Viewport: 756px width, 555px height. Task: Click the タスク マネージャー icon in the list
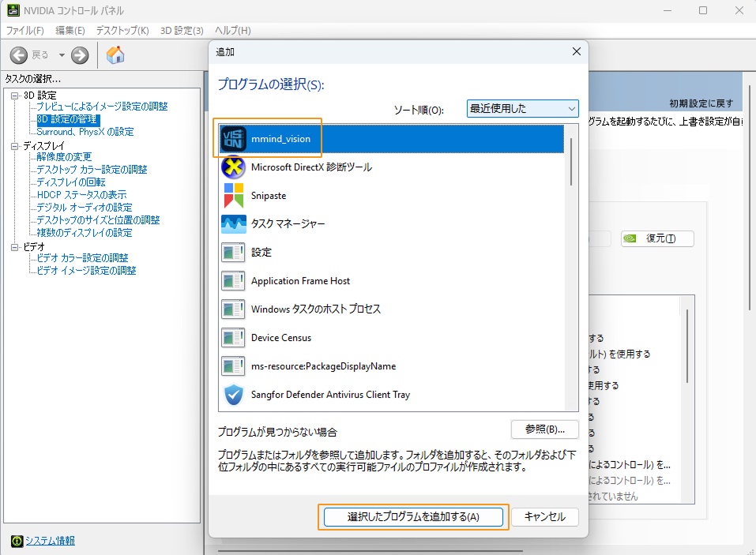pyautogui.click(x=233, y=223)
